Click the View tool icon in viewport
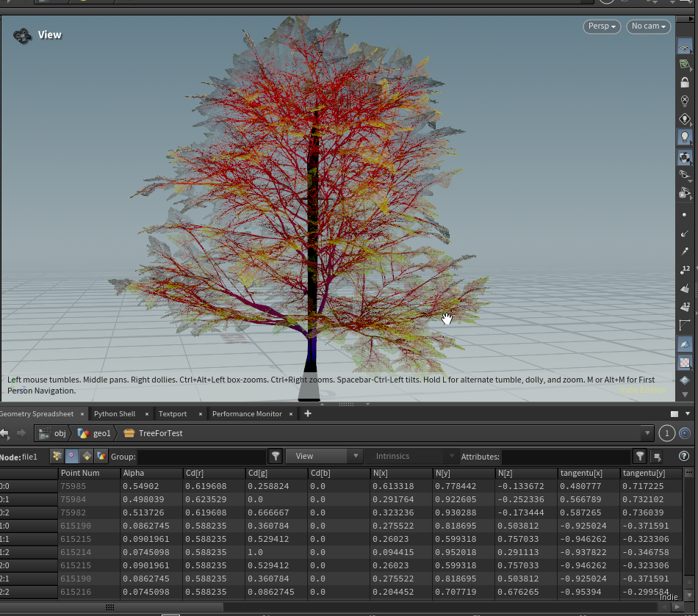The width and height of the screenshot is (698, 616). tap(23, 35)
